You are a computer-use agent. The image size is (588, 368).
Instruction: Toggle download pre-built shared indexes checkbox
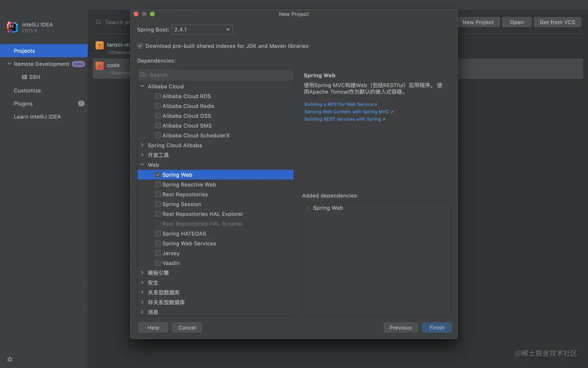pyautogui.click(x=140, y=46)
